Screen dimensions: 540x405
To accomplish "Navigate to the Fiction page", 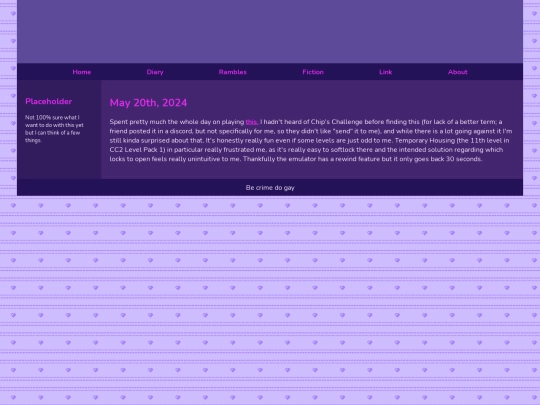I will coord(313,72).
